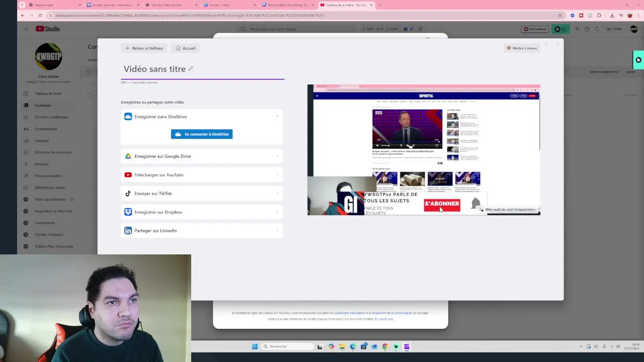Click the exported video preview thumbnail
This screenshot has height=362, width=644.
[x=424, y=150]
